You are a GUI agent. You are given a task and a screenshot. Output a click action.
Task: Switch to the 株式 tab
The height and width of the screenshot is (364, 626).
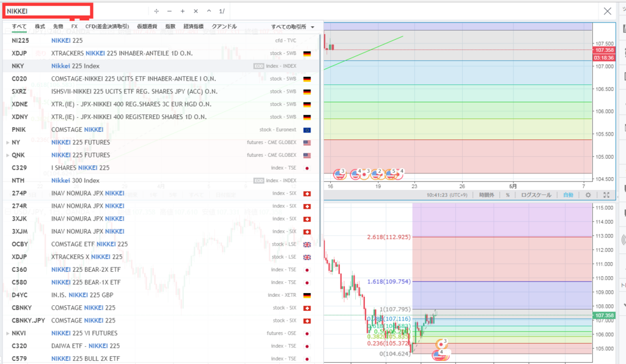click(40, 27)
